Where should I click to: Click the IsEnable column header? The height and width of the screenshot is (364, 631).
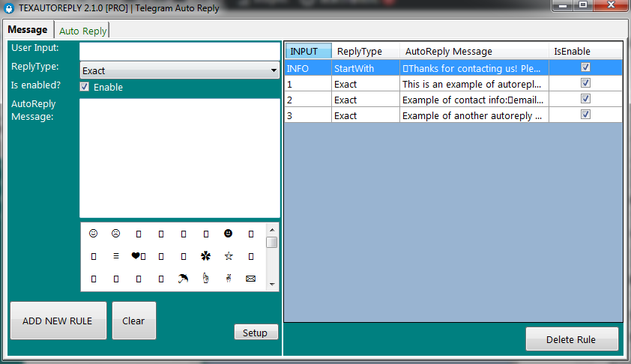point(585,51)
